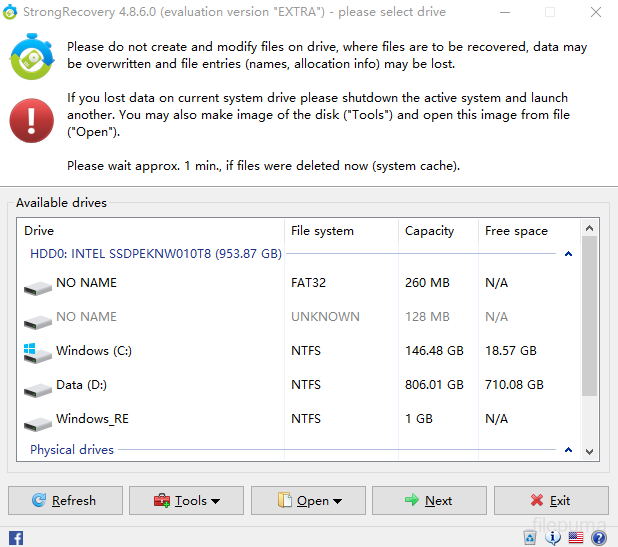The image size is (618, 547).
Task: Click the recycle bin icon at bottom right
Action: tap(530, 538)
